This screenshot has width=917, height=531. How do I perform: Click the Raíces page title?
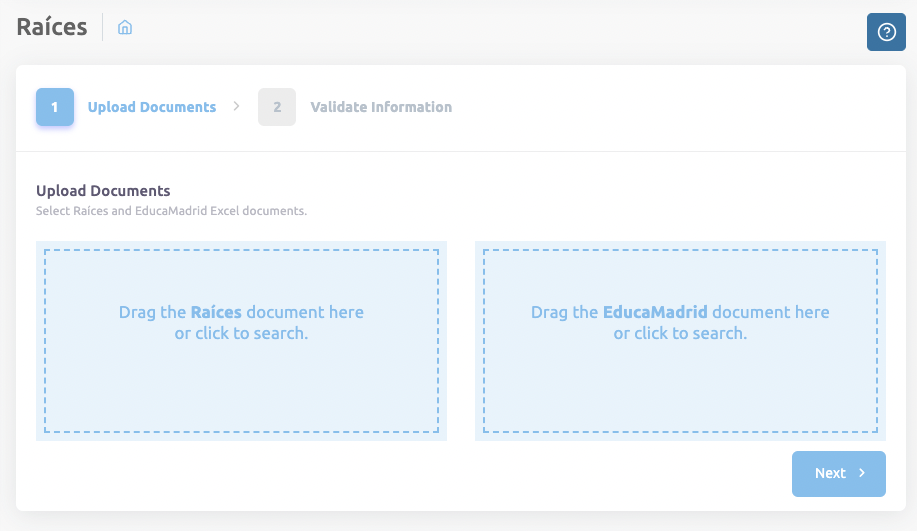(52, 27)
